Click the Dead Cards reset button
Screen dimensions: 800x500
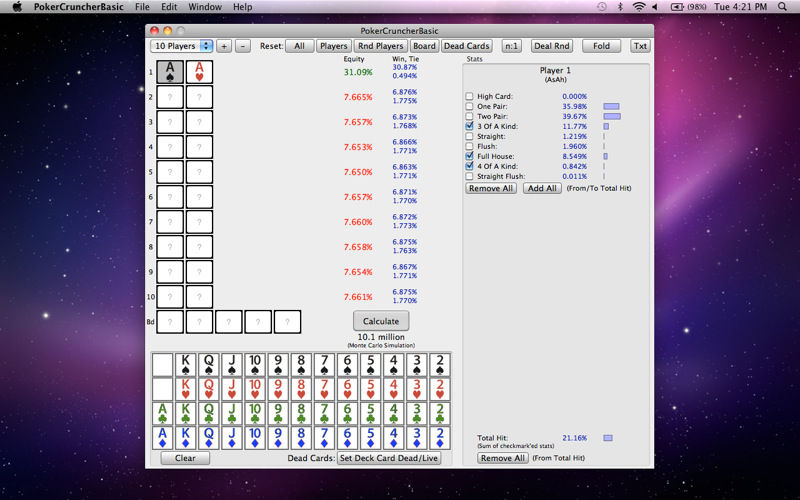(x=467, y=46)
